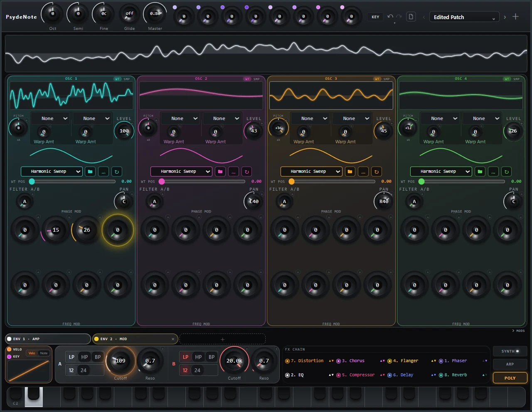
Task: Move Compressor effect order with its arrows
Action: click(382, 375)
